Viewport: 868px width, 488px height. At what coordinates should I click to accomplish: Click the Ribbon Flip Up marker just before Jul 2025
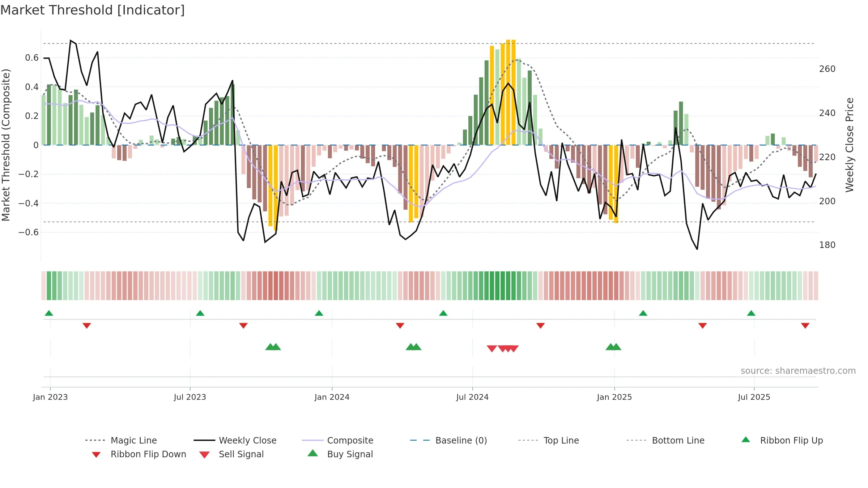[751, 313]
